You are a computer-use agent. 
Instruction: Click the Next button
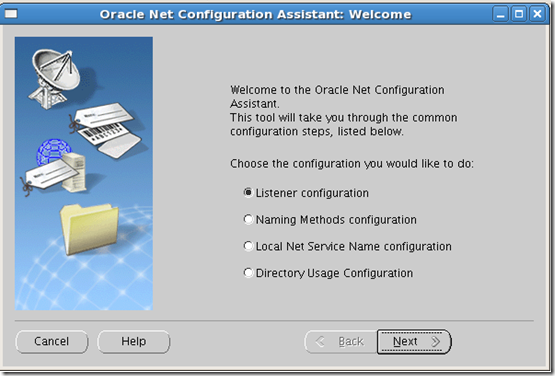[x=414, y=341]
